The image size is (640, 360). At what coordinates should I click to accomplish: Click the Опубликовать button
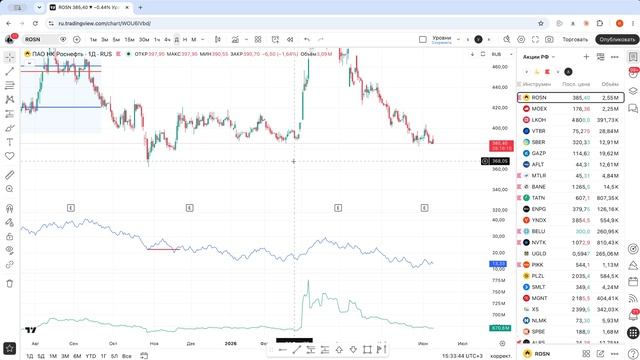point(617,40)
